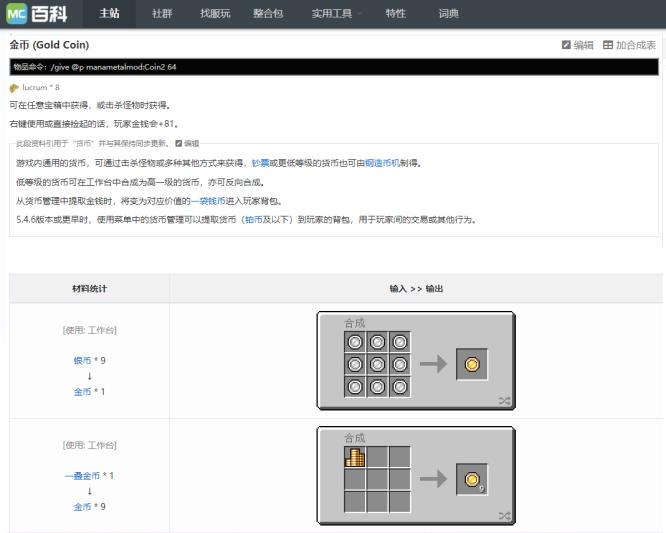666x533 pixels.
Task: Open the 主站 navigation tab
Action: (109, 14)
